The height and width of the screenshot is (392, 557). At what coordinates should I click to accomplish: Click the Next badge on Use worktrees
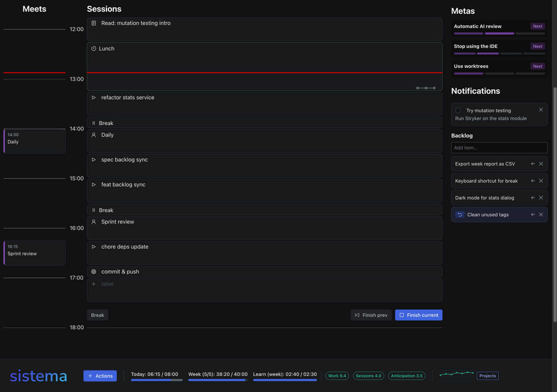(x=538, y=66)
